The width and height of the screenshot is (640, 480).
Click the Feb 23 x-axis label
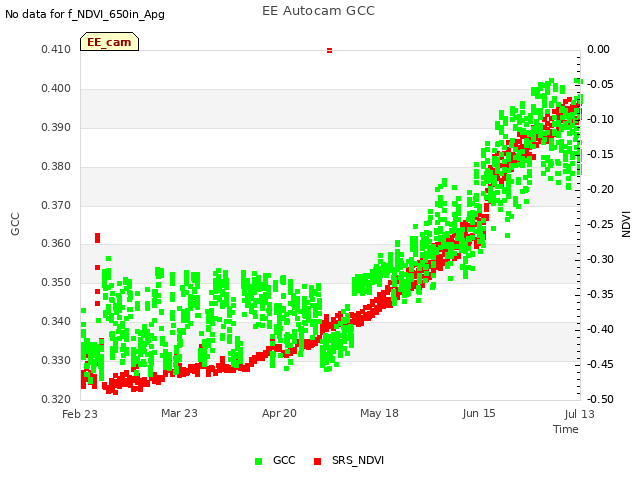[80, 414]
